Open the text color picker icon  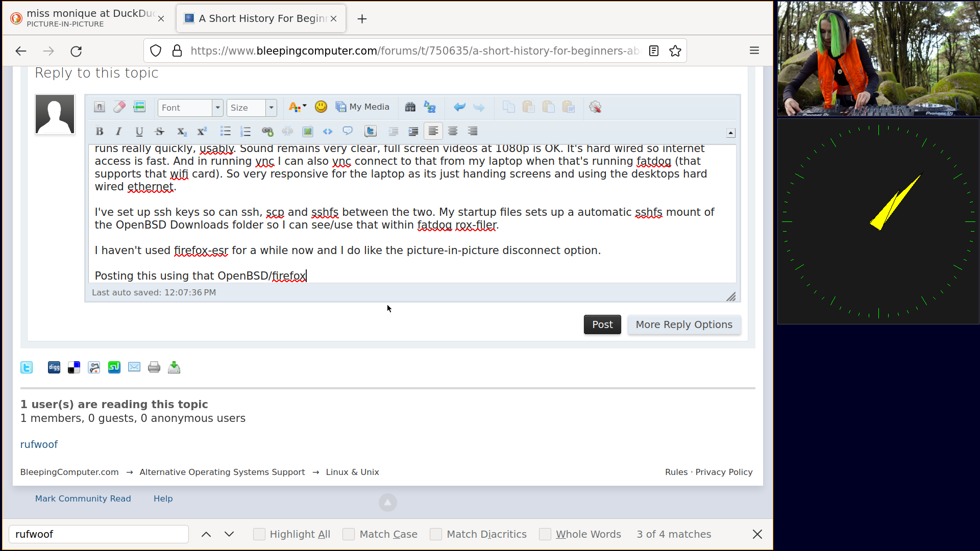tap(297, 107)
